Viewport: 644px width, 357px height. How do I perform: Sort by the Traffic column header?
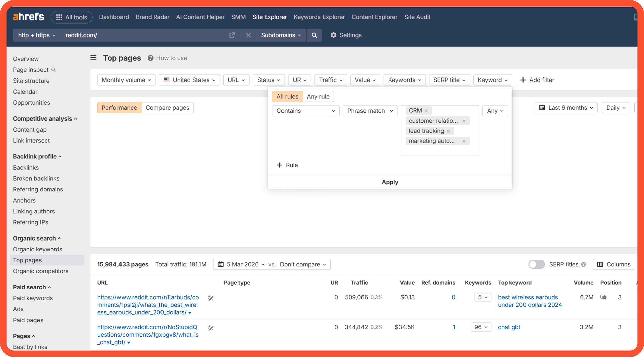[x=359, y=283]
